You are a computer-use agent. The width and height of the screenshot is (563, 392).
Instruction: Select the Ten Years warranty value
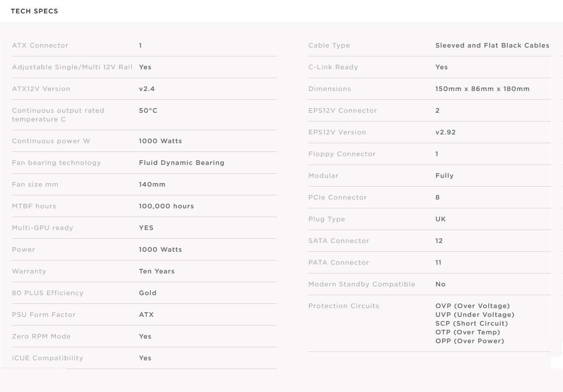[157, 271]
